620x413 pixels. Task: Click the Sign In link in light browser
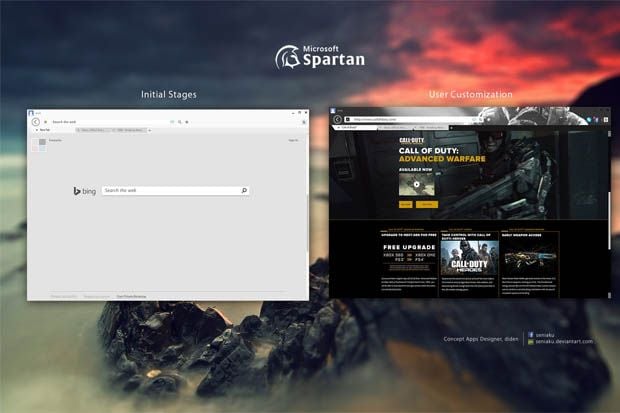[x=293, y=140]
